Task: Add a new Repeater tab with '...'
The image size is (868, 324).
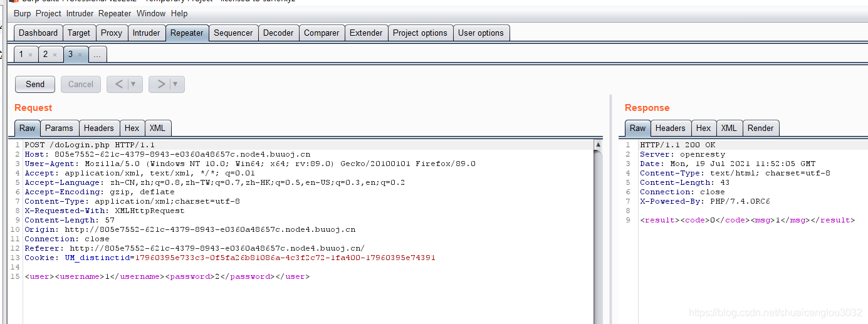Action: (97, 55)
